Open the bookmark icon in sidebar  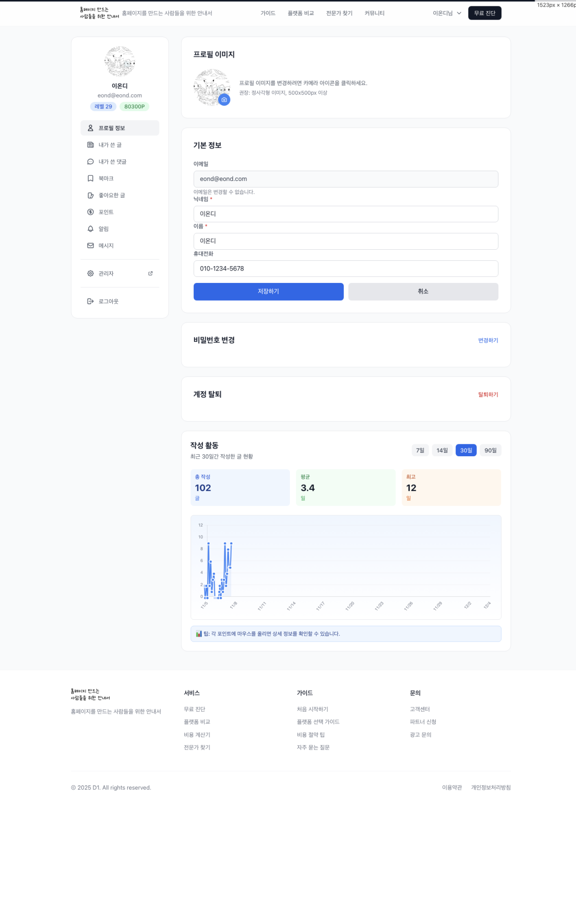[x=91, y=179]
